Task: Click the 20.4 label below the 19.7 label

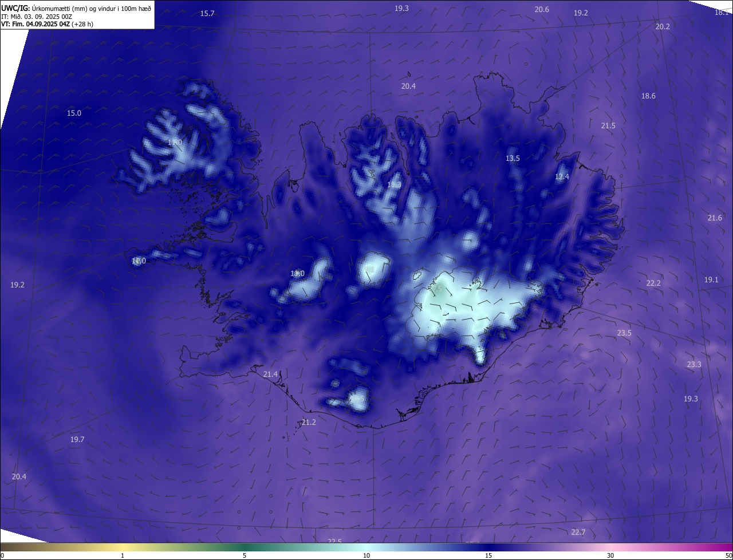Action: 19,476
